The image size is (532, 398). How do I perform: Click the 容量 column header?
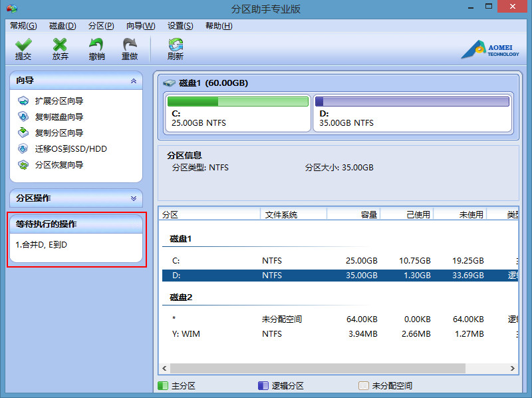coord(354,214)
